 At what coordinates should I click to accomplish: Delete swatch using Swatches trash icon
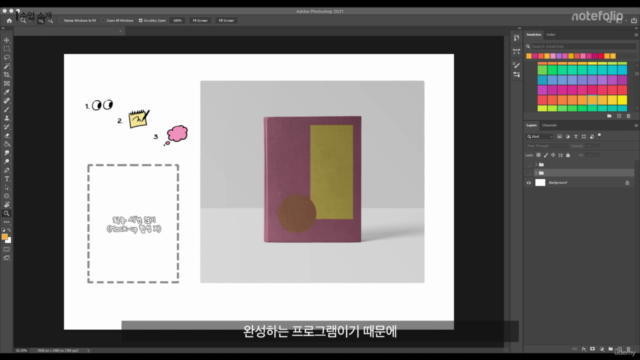click(x=628, y=116)
